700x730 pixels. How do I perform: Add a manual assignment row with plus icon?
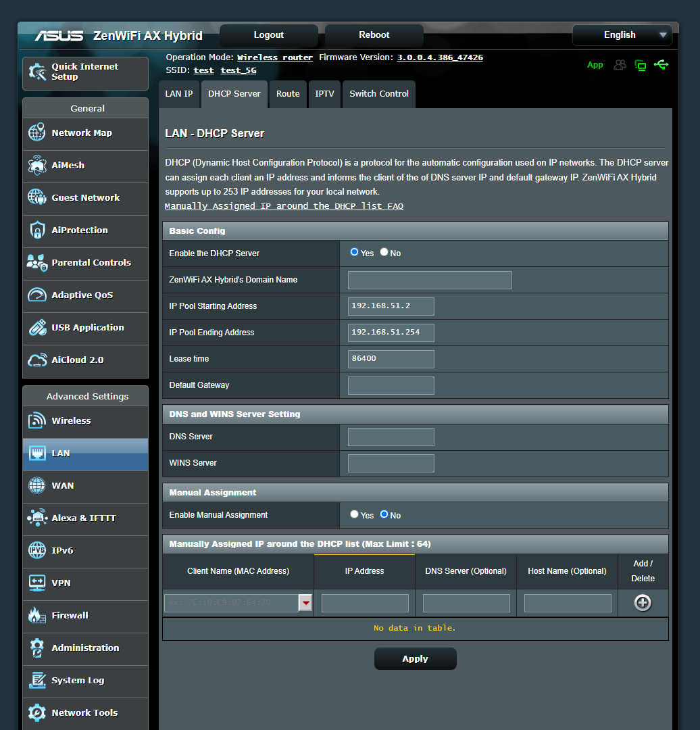(642, 602)
